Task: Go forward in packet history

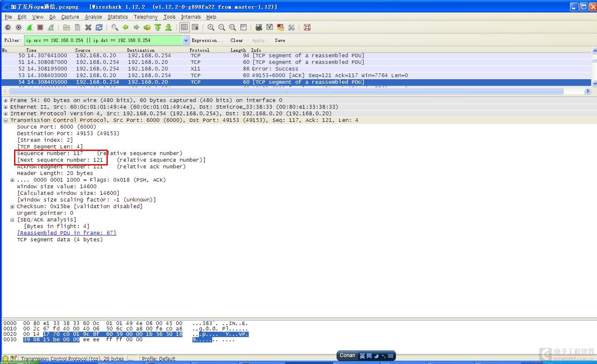Action: 136,27
